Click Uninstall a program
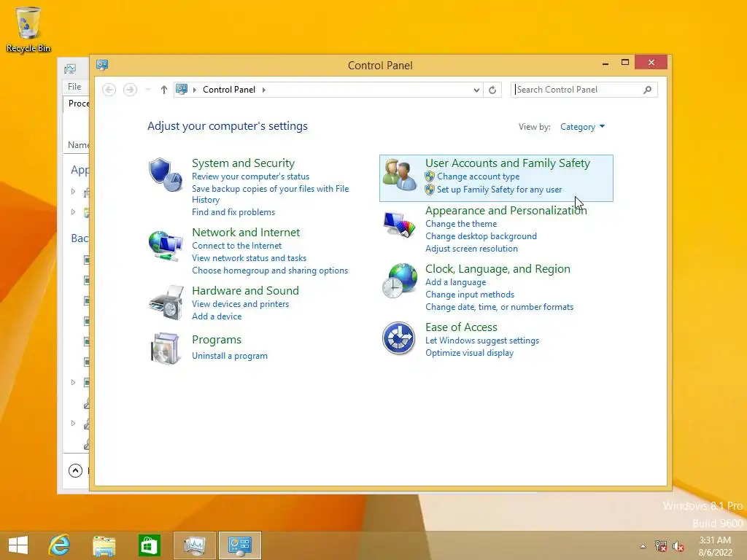This screenshot has height=560, width=747. [x=230, y=356]
